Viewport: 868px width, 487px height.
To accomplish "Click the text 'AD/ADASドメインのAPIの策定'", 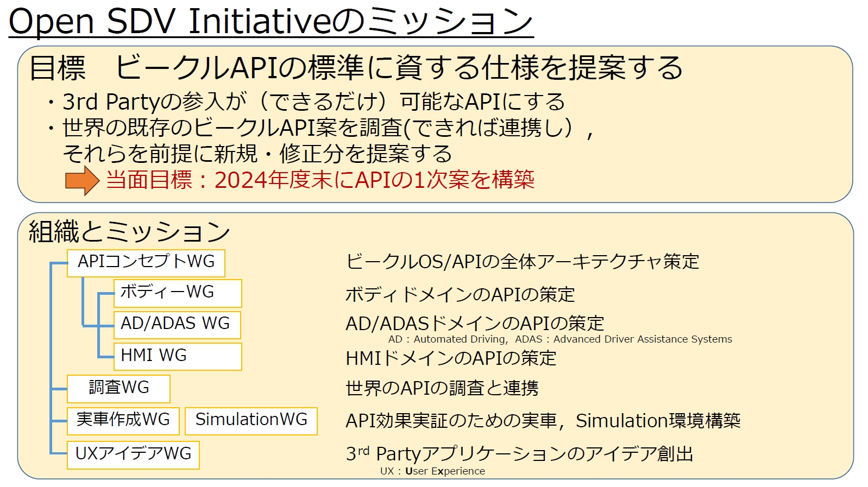I will (475, 324).
